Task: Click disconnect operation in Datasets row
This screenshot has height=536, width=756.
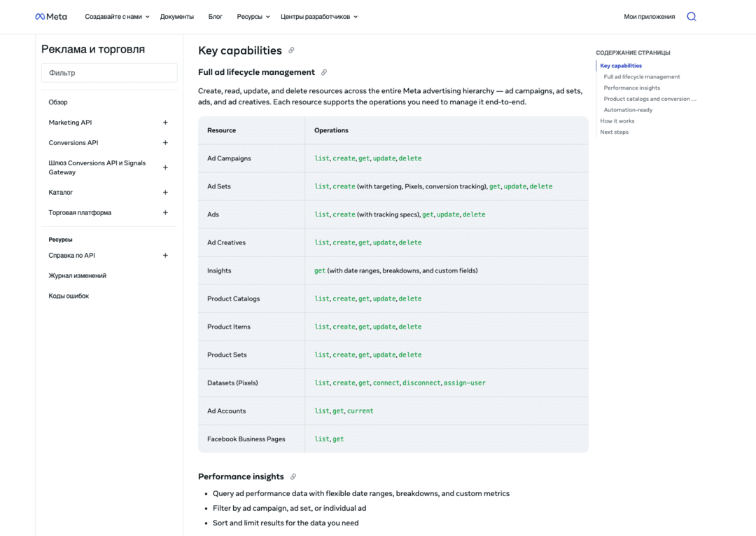Action: (x=421, y=383)
